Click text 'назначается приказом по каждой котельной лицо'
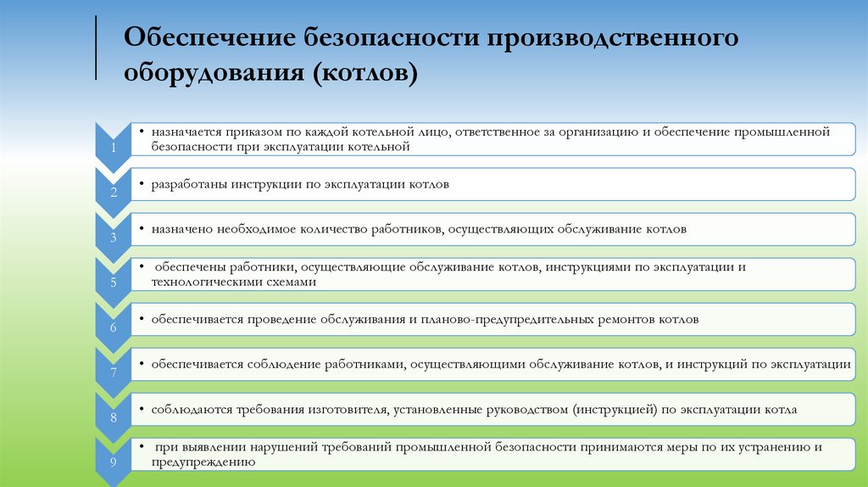Screen dimensions: 868x487 [301, 132]
